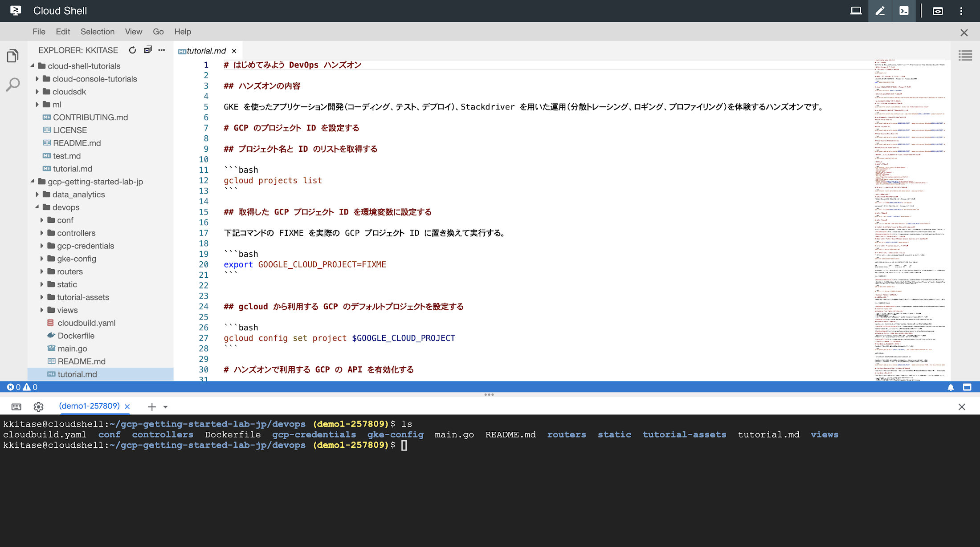Close the editor with the X at right
The width and height of the screenshot is (980, 547).
click(x=964, y=32)
